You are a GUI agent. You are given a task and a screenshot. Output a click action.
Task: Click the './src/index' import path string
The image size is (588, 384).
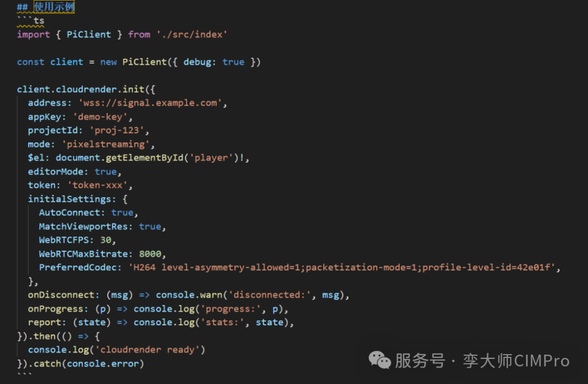pos(192,34)
